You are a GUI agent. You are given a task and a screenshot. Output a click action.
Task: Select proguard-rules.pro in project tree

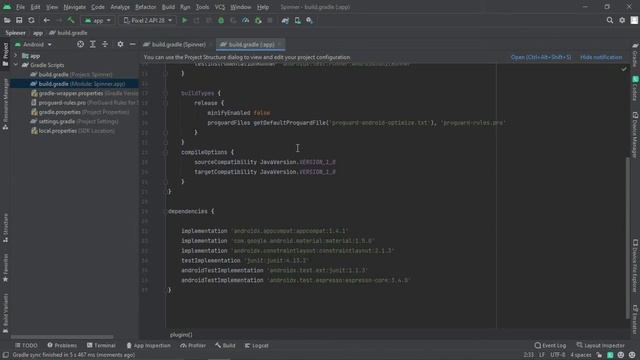(x=84, y=102)
